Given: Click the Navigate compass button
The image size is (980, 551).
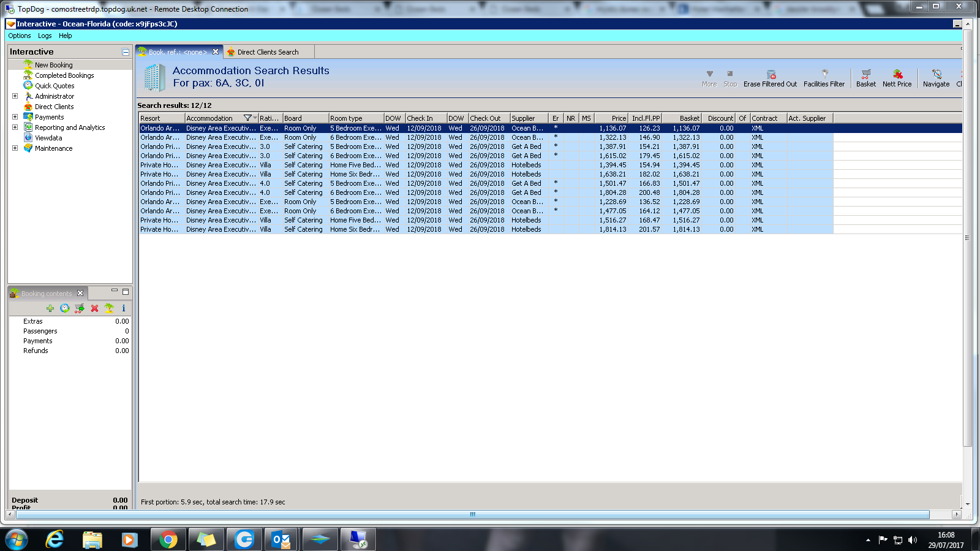Looking at the screenshot, I should click(x=937, y=78).
